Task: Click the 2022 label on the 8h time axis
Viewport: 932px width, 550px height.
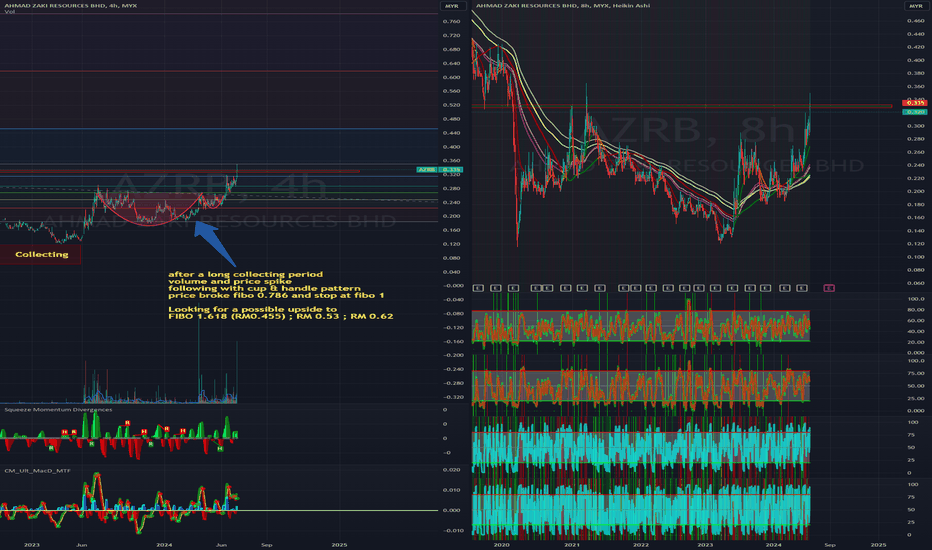Action: (641, 545)
